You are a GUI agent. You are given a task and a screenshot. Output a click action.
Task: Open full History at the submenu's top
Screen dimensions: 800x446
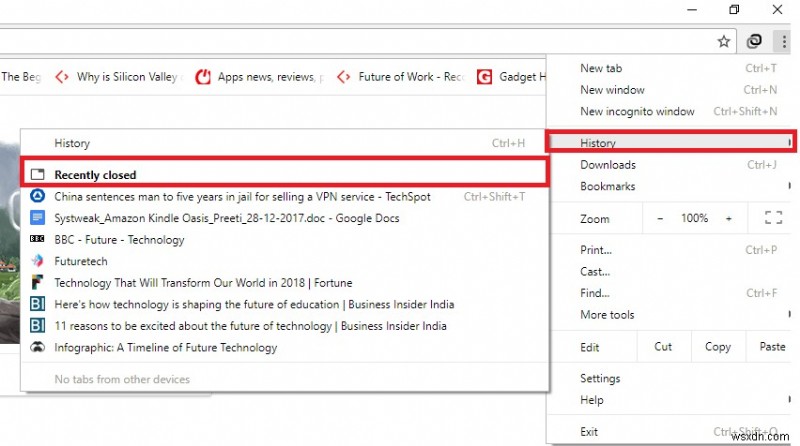pos(285,143)
